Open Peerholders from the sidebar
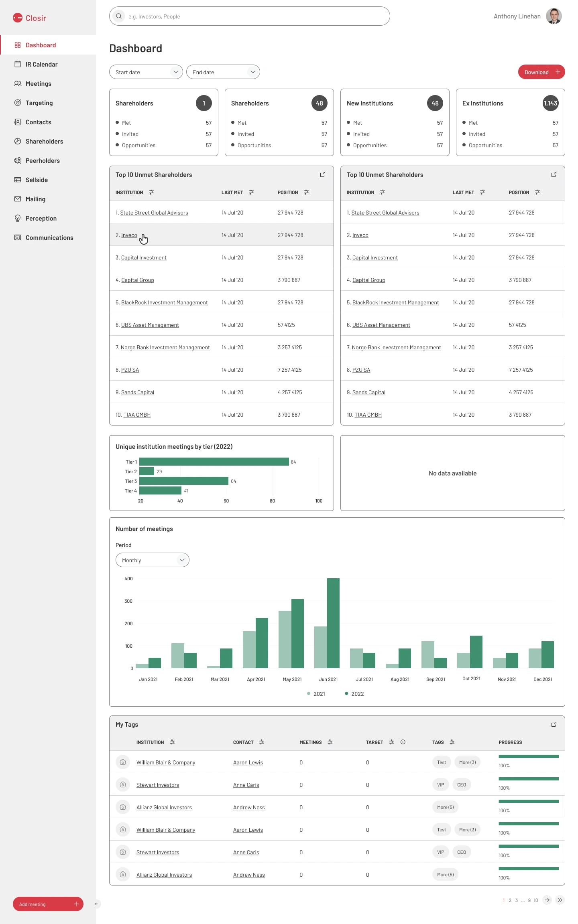This screenshot has height=924, width=578. (x=48, y=160)
